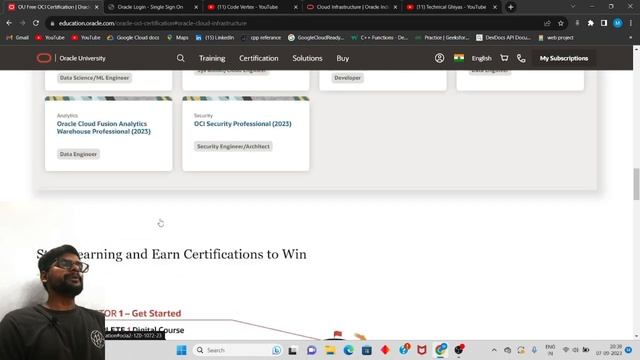The width and height of the screenshot is (640, 360).
Task: Click the Developer tag
Action: pos(347,78)
